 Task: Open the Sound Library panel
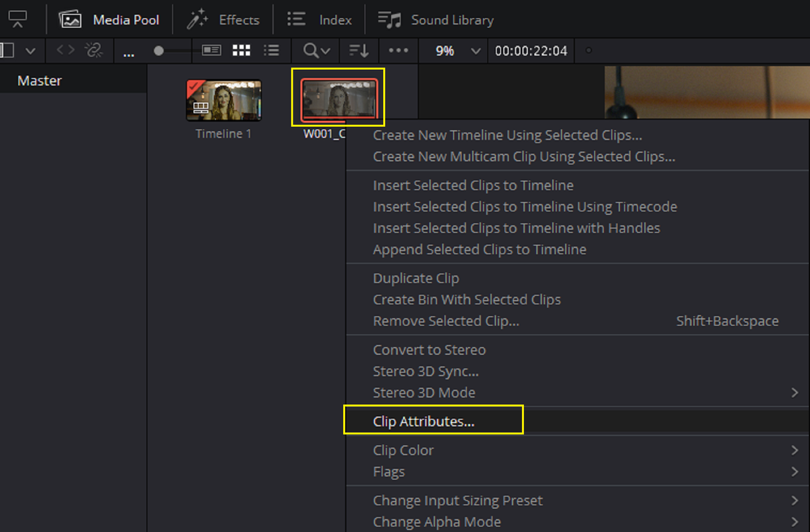coord(436,20)
